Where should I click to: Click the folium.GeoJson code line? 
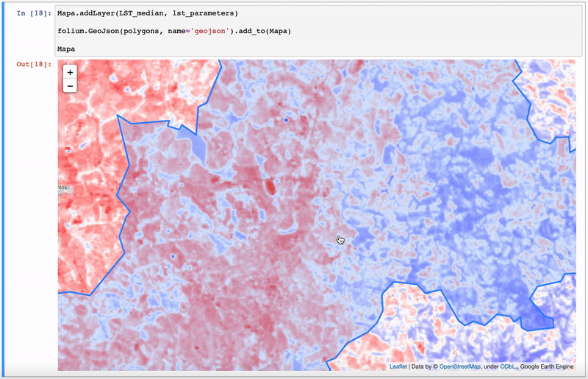tap(174, 31)
